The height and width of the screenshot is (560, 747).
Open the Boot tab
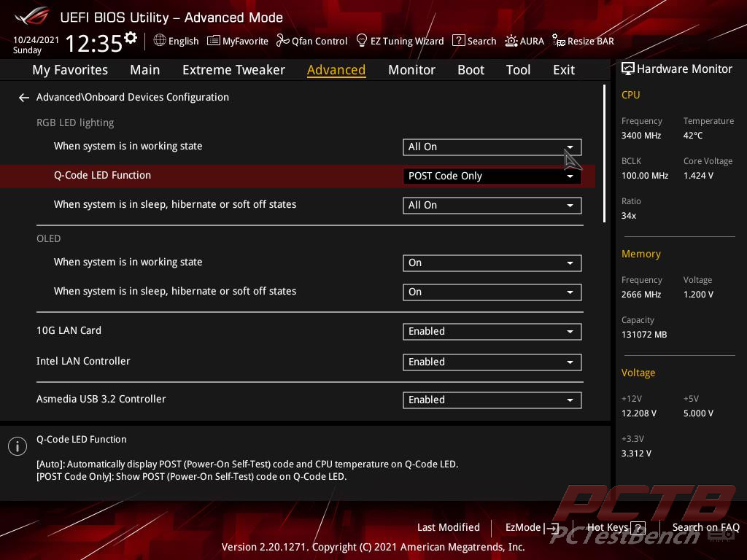click(x=471, y=70)
